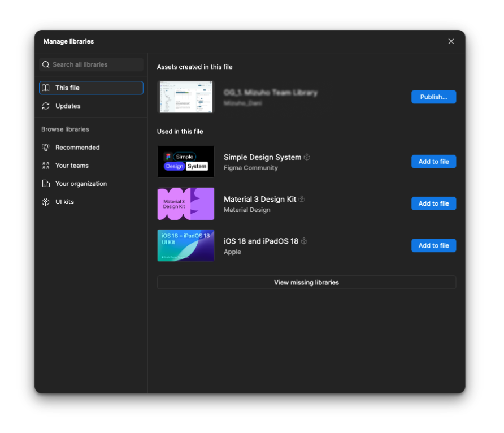Viewport: 504px width, 433px height.
Task: Click the Search all libraries field
Action: [92, 64]
